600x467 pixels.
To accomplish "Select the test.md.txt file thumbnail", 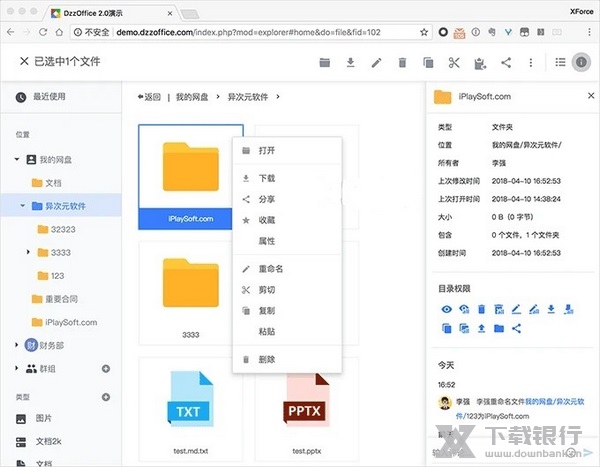I will 191,409.
